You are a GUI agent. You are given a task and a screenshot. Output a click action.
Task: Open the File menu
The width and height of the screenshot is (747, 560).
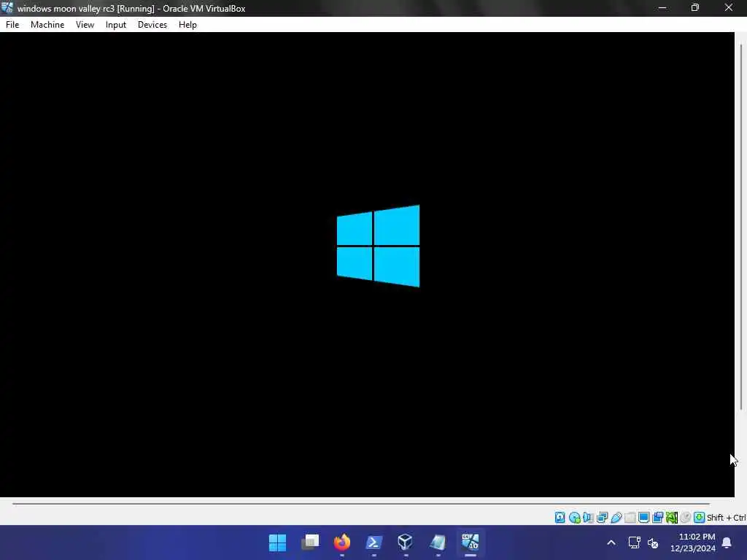coord(12,25)
